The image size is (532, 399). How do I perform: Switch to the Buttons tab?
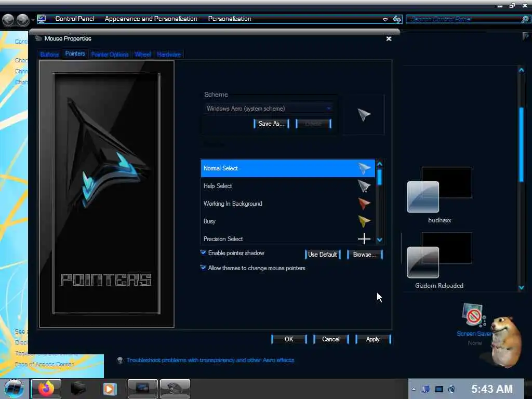point(49,54)
